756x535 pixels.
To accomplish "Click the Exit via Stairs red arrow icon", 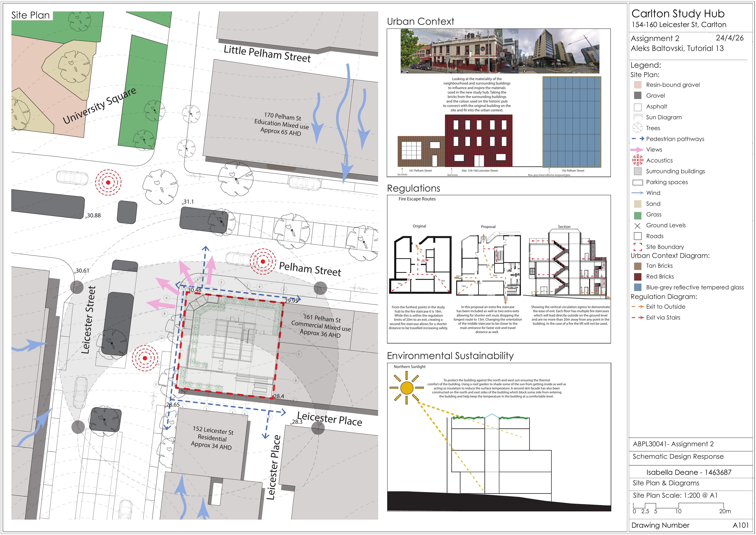I will (x=638, y=318).
